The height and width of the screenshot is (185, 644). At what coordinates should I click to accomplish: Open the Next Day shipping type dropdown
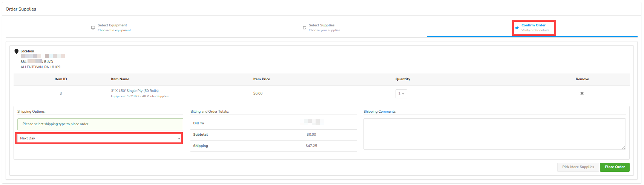click(99, 138)
